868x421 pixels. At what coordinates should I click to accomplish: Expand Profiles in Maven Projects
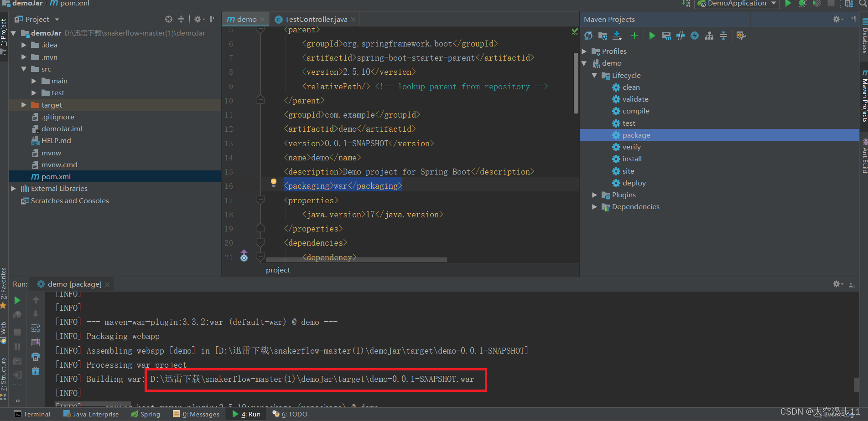[584, 51]
